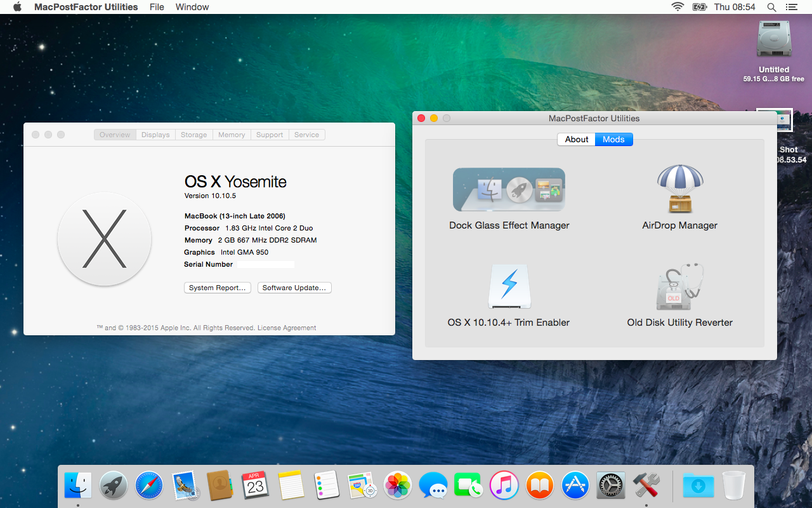Open Contacts from the Dock

click(x=220, y=486)
